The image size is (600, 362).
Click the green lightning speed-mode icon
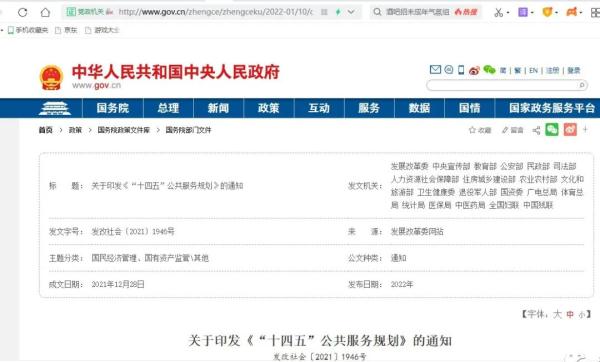click(338, 12)
